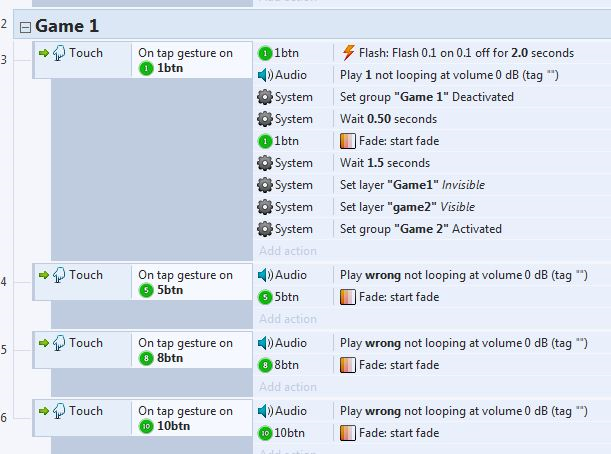Image resolution: width=611 pixels, height=454 pixels.
Task: Select On tap gesture on 8btn condition
Action: [185, 350]
